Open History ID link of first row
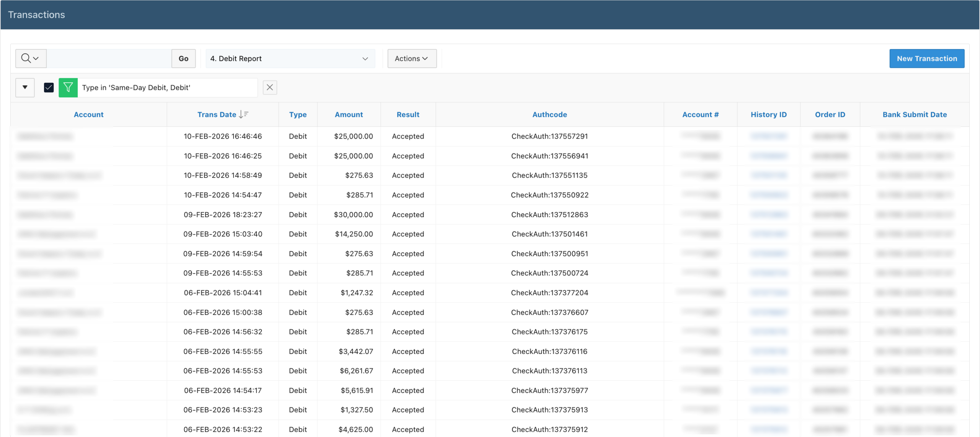Viewport: 980px width, 437px height. click(768, 136)
